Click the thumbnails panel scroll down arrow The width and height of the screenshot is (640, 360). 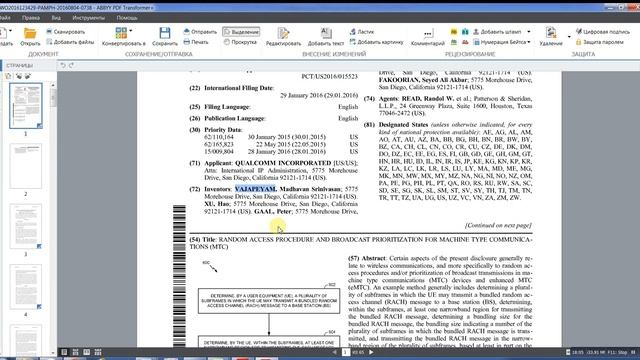click(53, 353)
